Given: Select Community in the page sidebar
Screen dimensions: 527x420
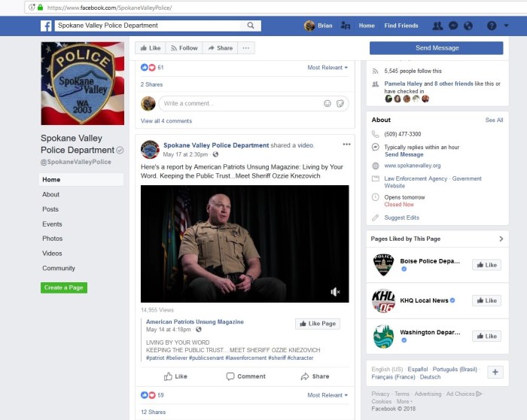Looking at the screenshot, I should [x=59, y=268].
